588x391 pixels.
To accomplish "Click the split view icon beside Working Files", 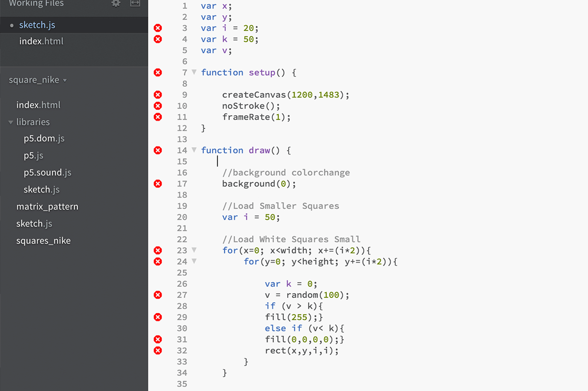I will pyautogui.click(x=135, y=3).
